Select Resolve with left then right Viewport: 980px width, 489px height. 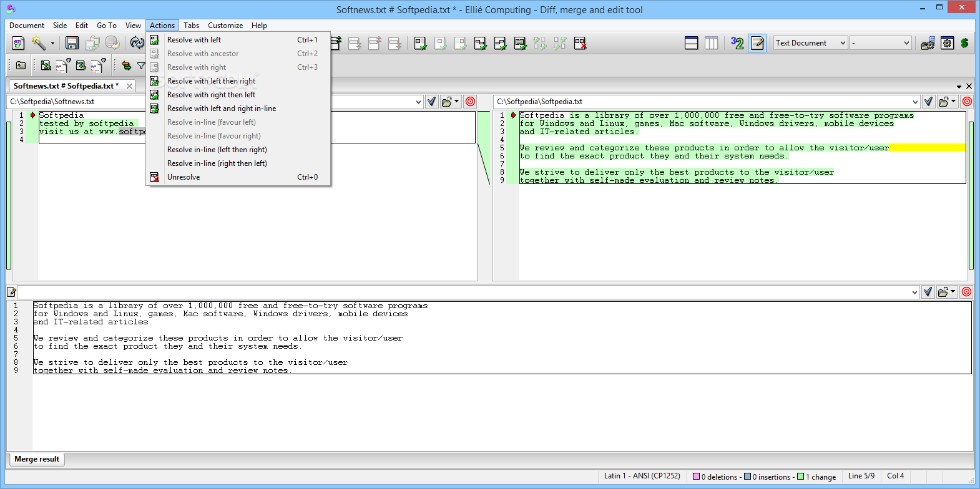point(238,81)
